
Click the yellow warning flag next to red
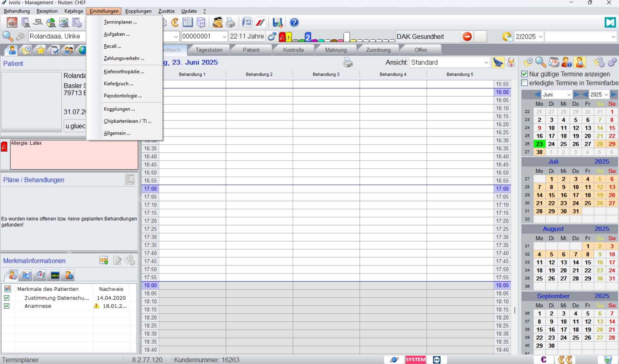click(289, 37)
